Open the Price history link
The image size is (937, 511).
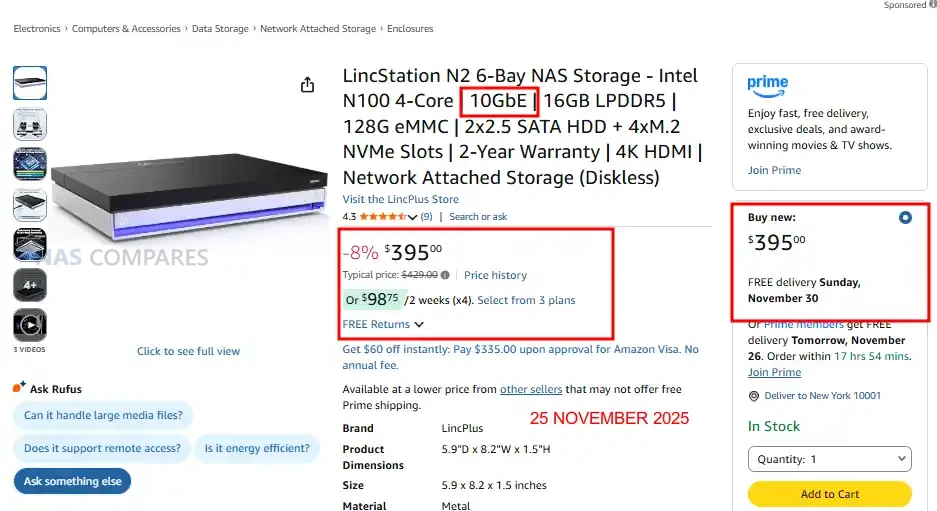[495, 275]
